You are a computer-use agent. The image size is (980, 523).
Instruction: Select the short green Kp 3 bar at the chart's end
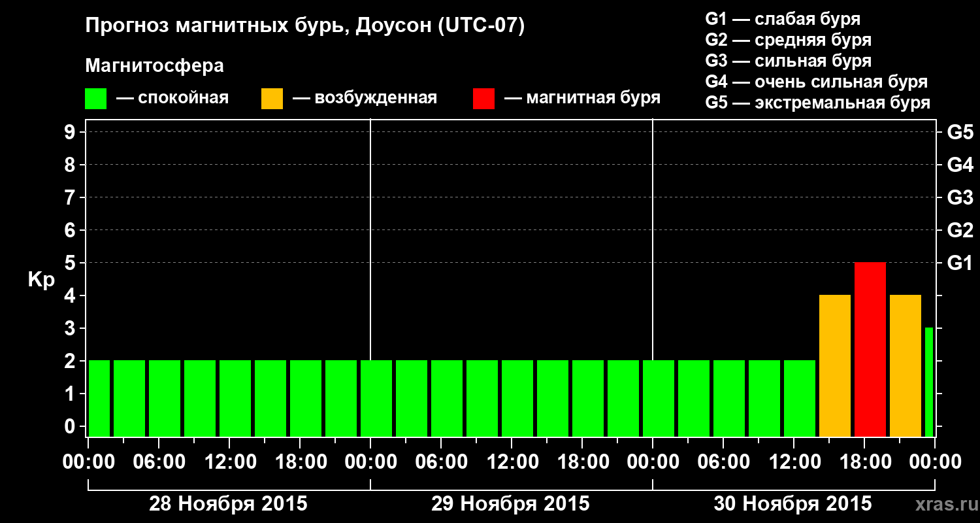pyautogui.click(x=929, y=382)
